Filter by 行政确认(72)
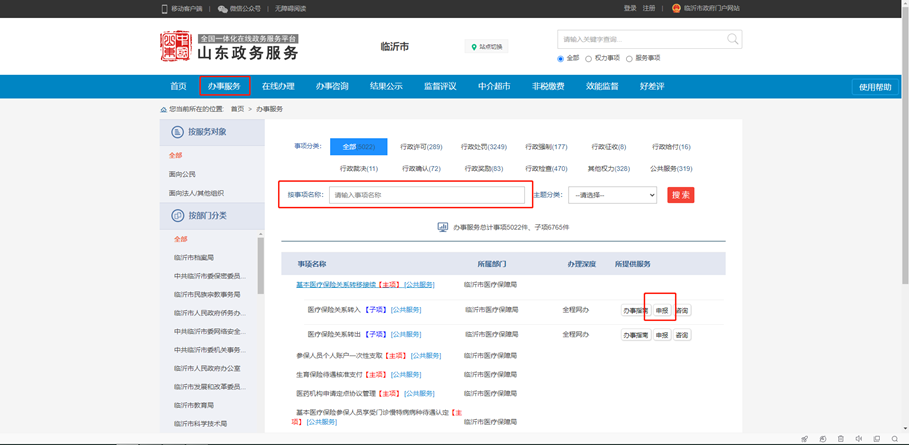The image size is (909, 445). [x=421, y=169]
